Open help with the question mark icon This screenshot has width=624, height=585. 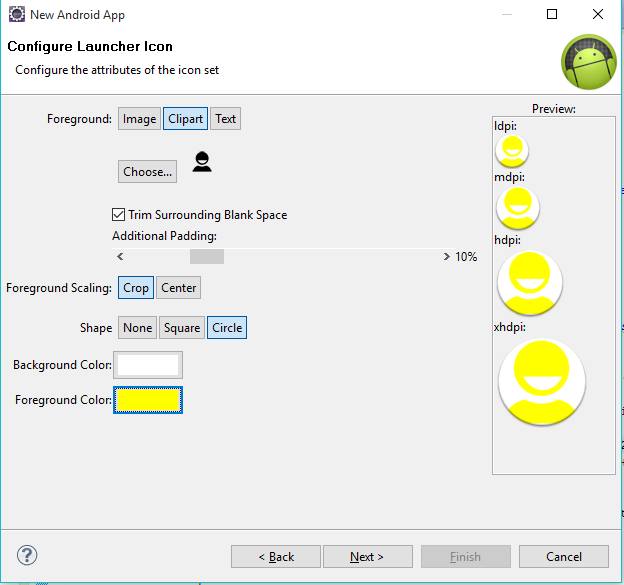pos(27,555)
